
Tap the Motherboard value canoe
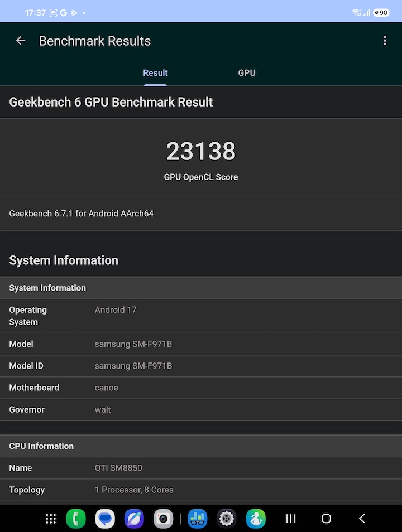tap(106, 388)
